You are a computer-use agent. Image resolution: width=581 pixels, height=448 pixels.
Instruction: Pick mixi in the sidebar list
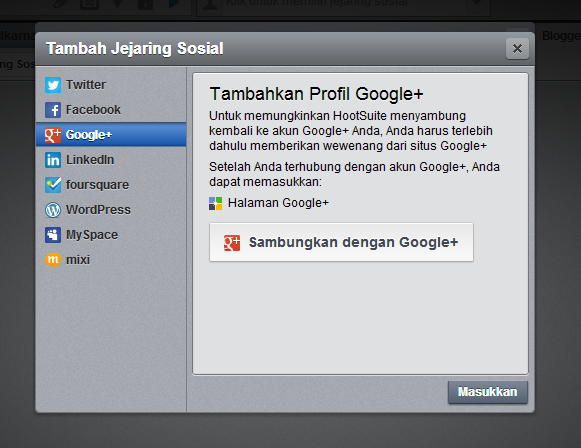(x=111, y=260)
